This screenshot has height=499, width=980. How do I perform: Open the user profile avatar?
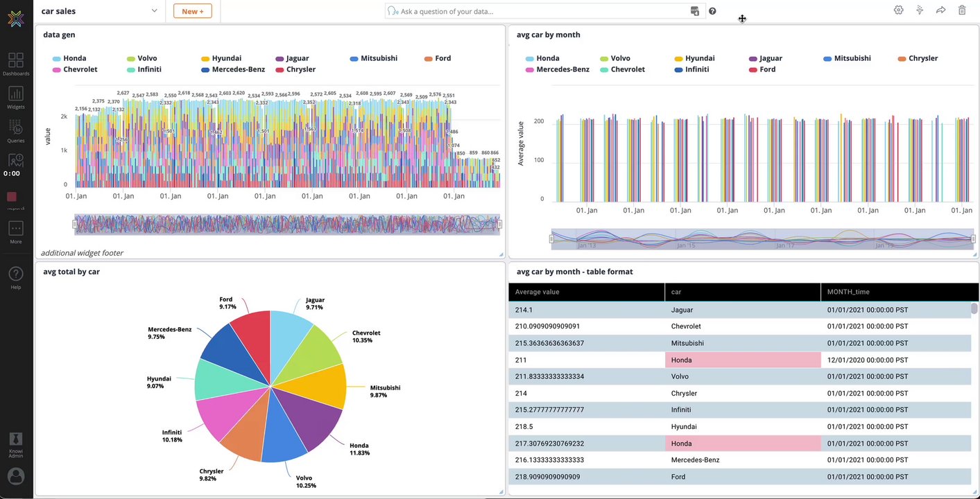[15, 476]
